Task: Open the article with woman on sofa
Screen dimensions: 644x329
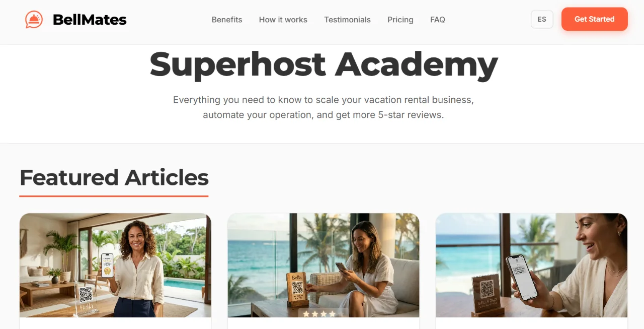Action: (x=324, y=266)
